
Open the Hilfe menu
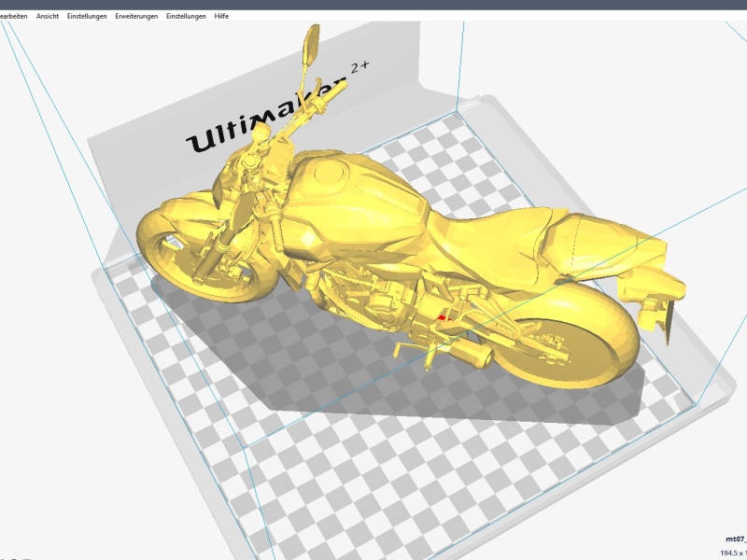(221, 16)
